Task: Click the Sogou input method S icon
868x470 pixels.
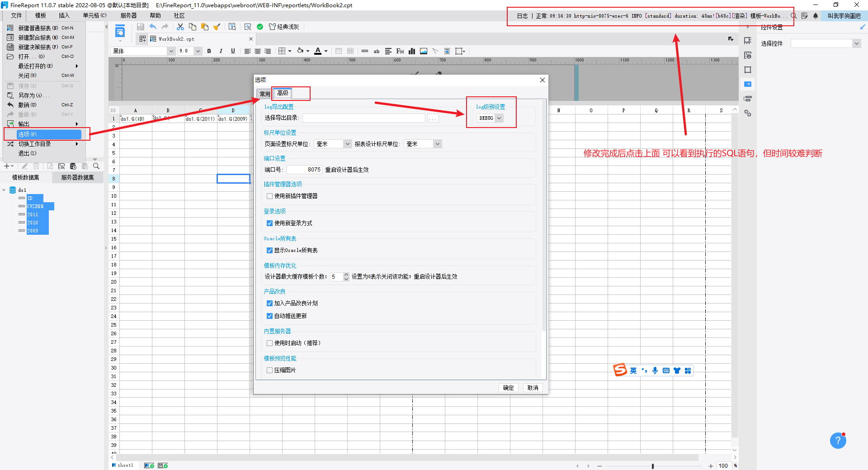Action: [x=620, y=370]
